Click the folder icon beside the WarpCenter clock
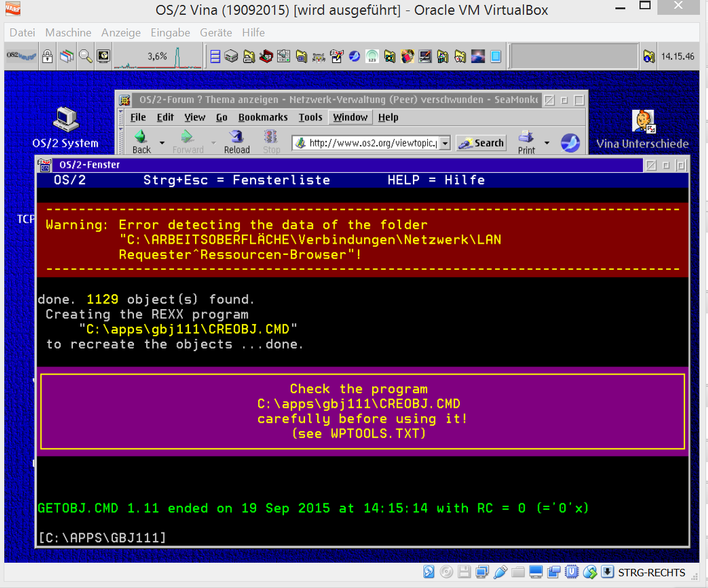This screenshot has width=708, height=588. tap(649, 56)
